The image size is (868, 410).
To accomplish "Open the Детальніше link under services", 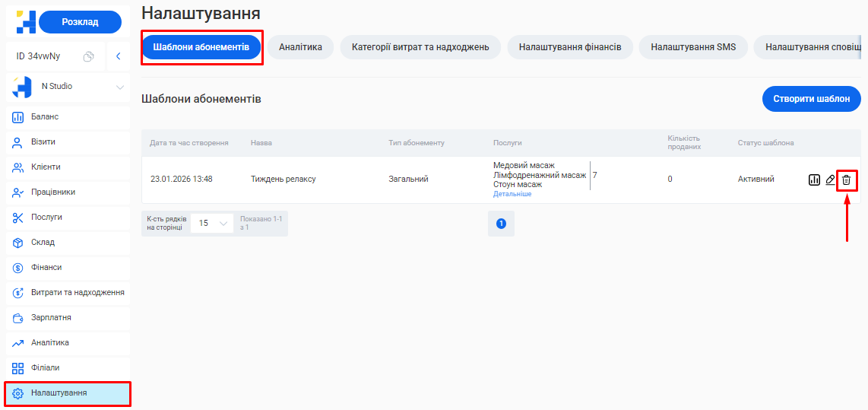I will click(512, 194).
